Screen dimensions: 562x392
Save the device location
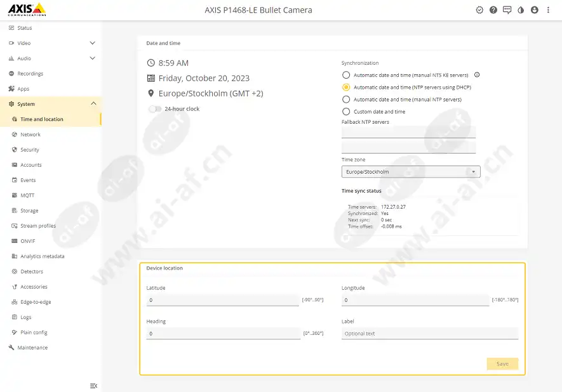tap(502, 363)
